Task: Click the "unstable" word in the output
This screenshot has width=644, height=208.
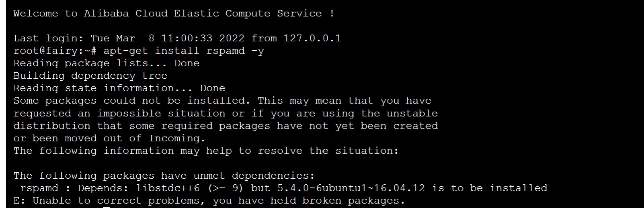Action: (x=412, y=114)
